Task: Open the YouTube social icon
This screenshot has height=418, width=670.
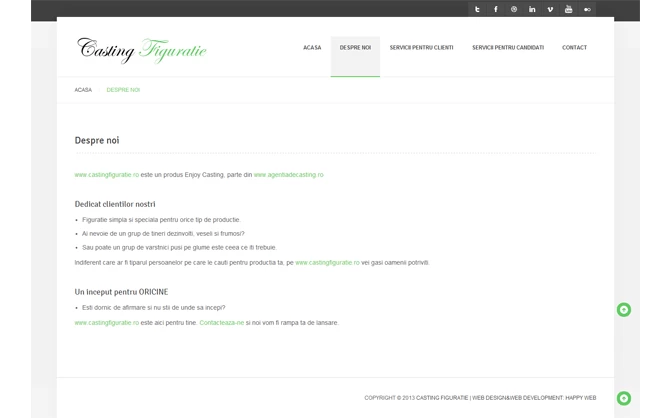Action: pyautogui.click(x=568, y=9)
